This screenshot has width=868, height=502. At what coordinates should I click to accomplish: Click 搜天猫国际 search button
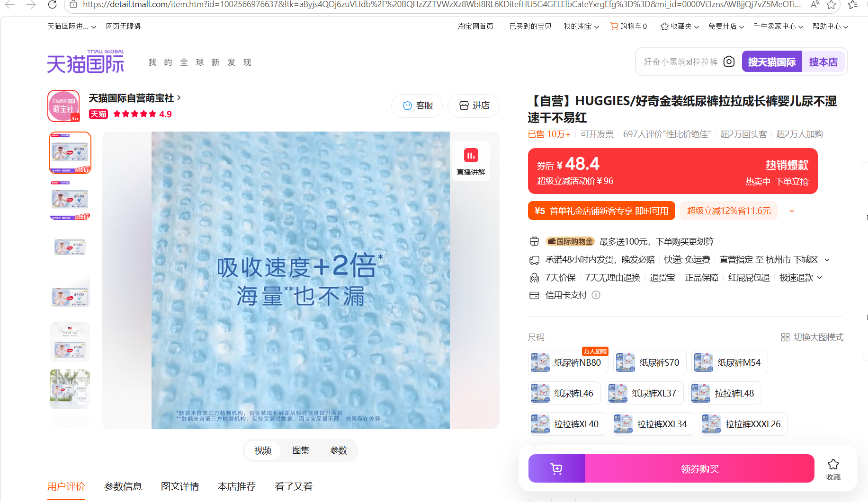(x=772, y=62)
